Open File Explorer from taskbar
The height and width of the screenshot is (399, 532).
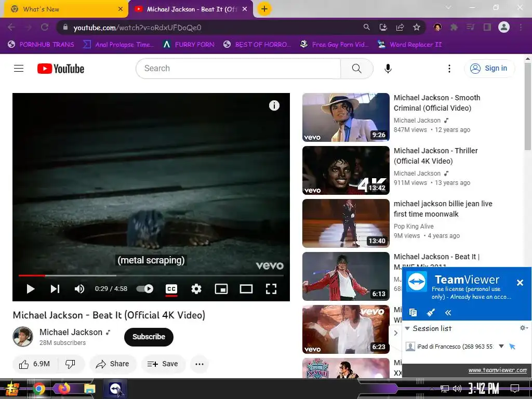89,389
